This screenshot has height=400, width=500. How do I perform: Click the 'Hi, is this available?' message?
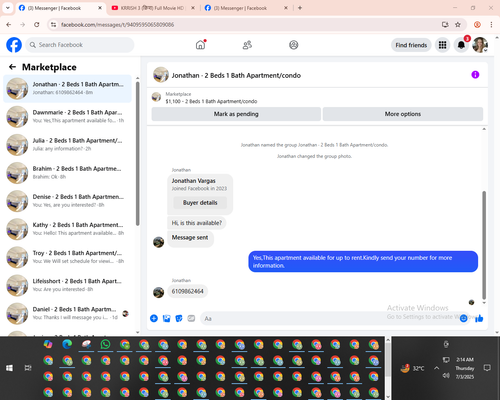[x=197, y=223]
